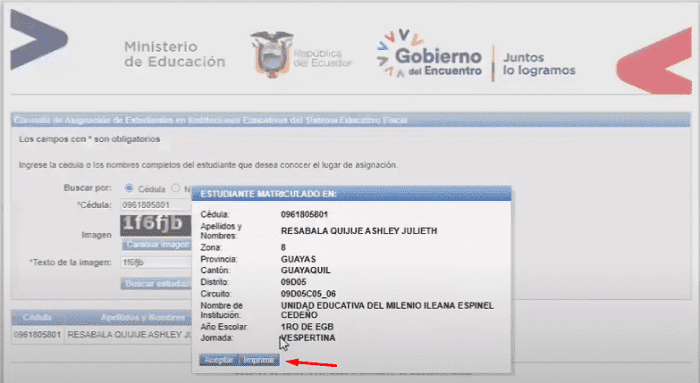This screenshot has width=700, height=383.
Task: Select the Cédula radio button
Action: 129,188
